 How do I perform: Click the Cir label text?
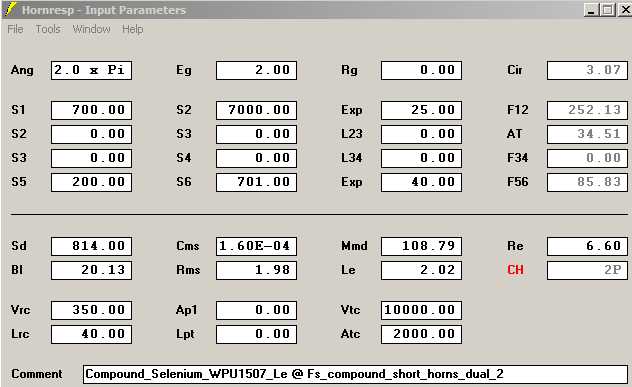(515, 70)
